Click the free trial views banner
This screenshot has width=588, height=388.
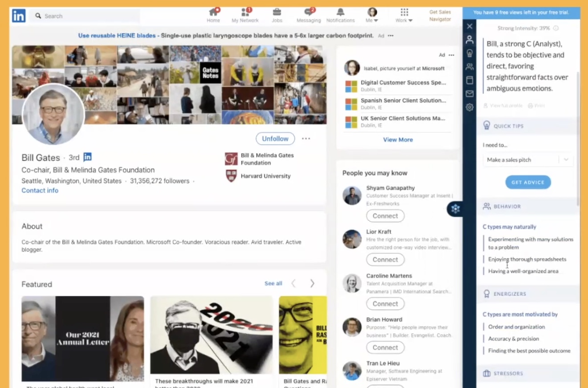tap(521, 12)
